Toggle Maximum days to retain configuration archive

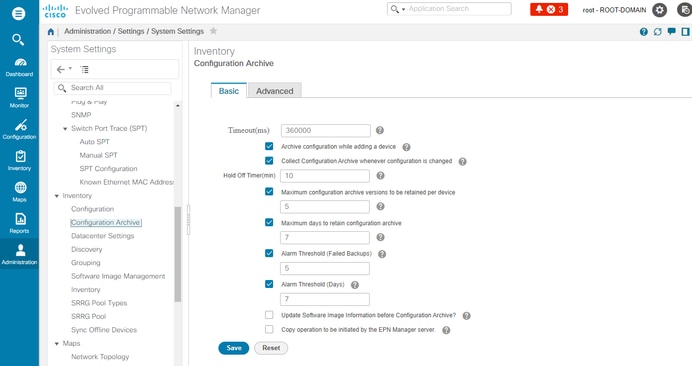[x=269, y=223]
